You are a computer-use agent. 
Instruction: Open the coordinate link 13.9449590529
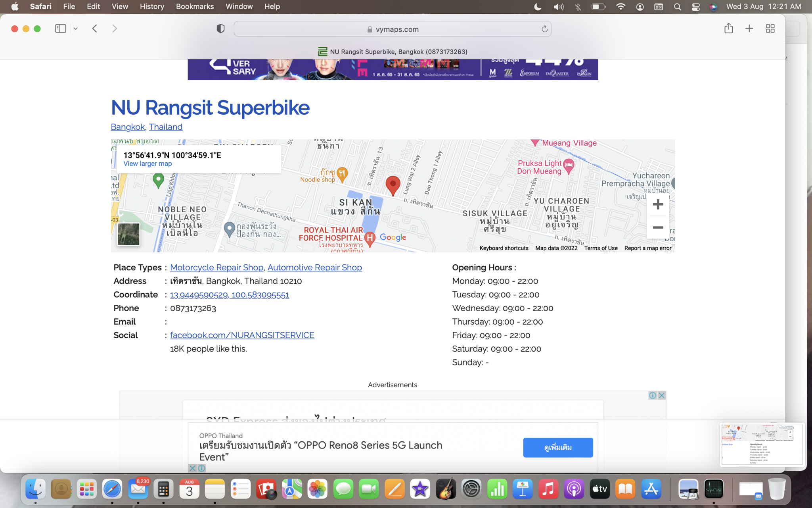tap(230, 295)
